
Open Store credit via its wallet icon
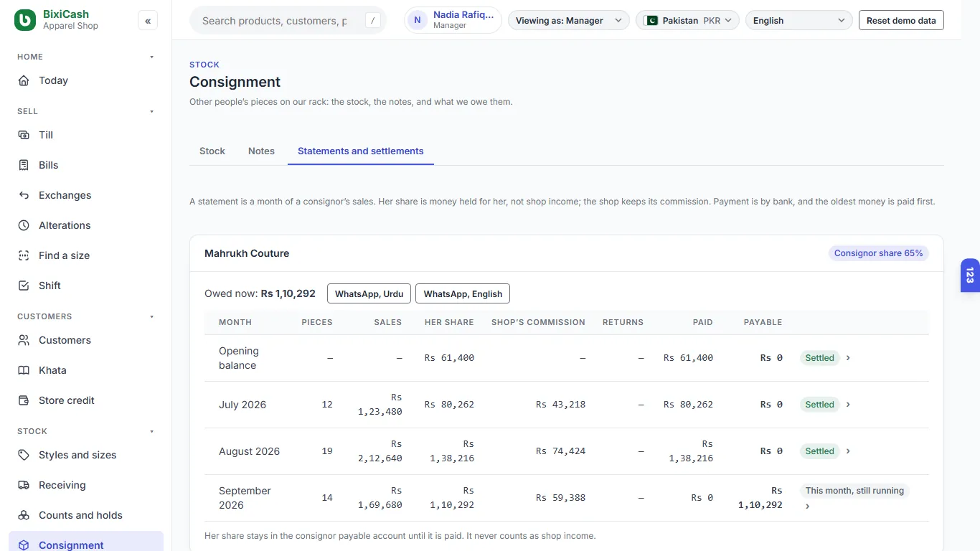tap(24, 400)
